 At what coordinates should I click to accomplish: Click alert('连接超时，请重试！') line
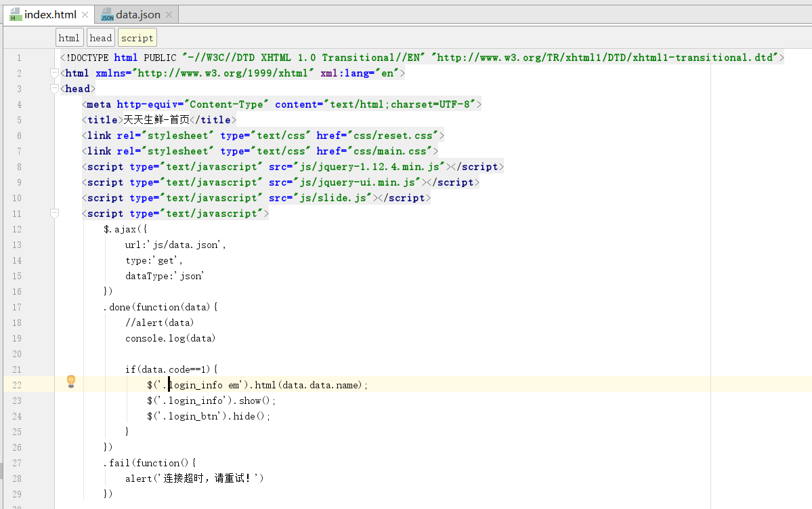click(x=195, y=479)
